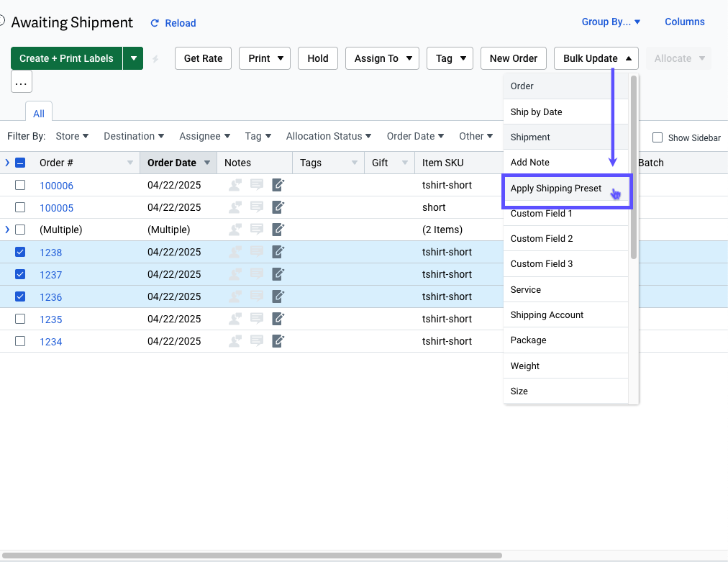This screenshot has width=728, height=562.
Task: Open the Create + Print Labels dropdown arrow
Action: coord(133,58)
